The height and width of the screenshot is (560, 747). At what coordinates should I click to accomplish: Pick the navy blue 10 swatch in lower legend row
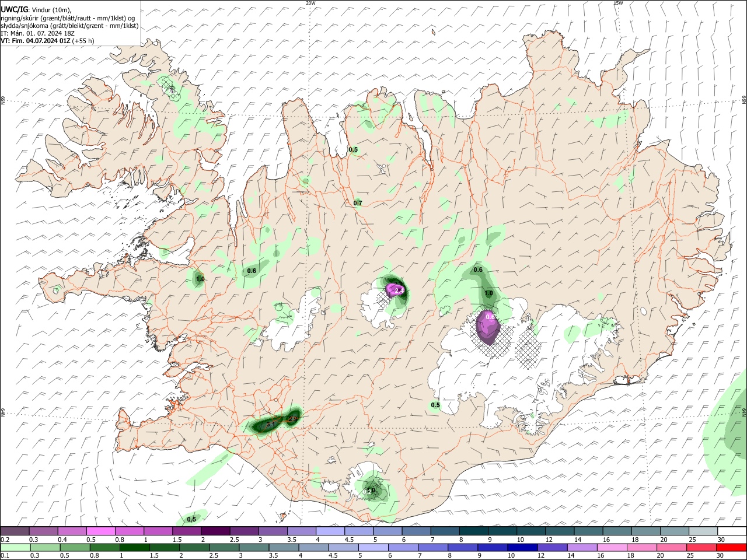tap(522, 548)
